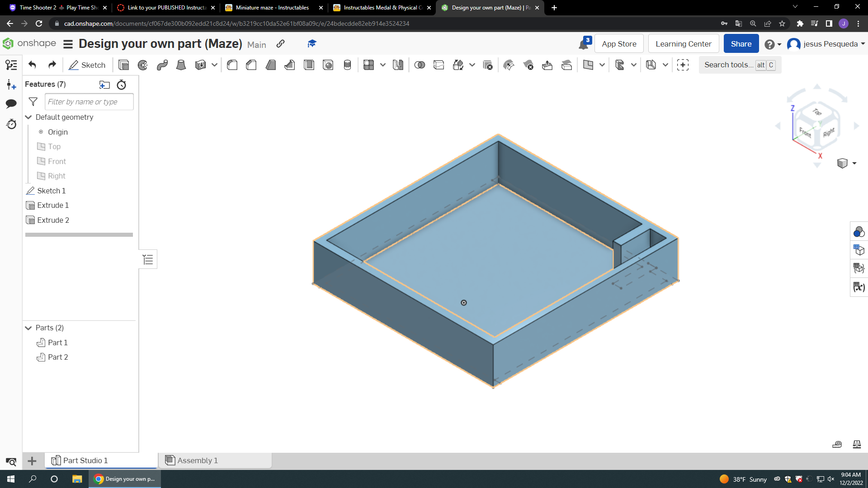The image size is (868, 488).
Task: Select the Fillet tool
Action: click(232, 65)
